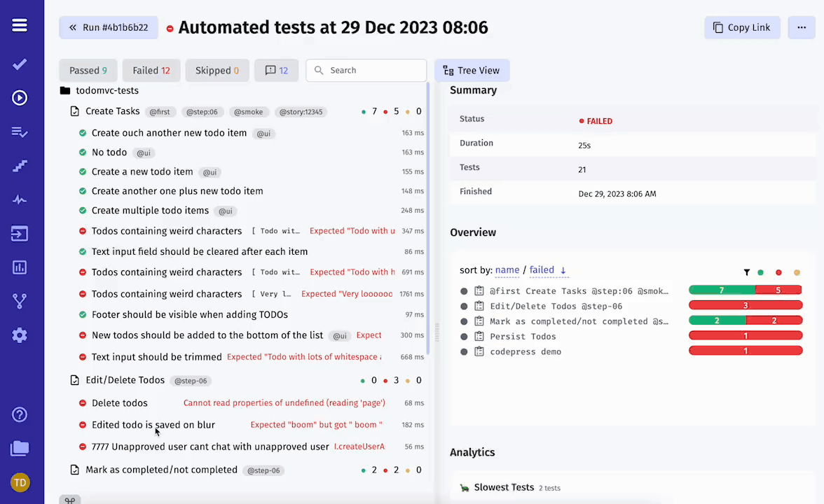Go back to Run #4b1b6b22
The height and width of the screenshot is (504, 824).
pyautogui.click(x=108, y=27)
